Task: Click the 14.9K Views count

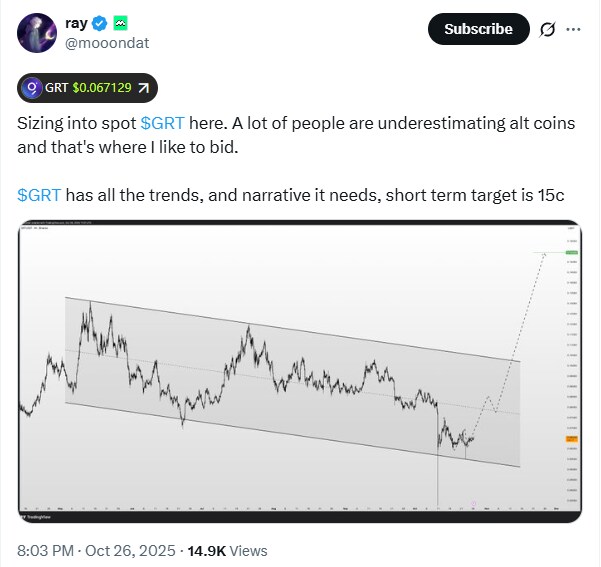Action: [x=230, y=549]
